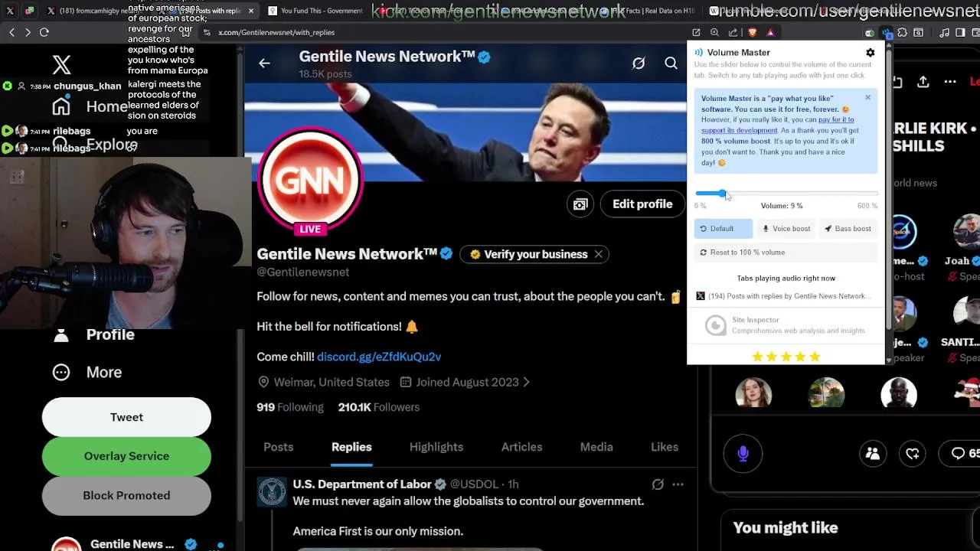Viewport: 980px width, 551px height.
Task: Click the Block Promoted button
Action: pyautogui.click(x=126, y=495)
